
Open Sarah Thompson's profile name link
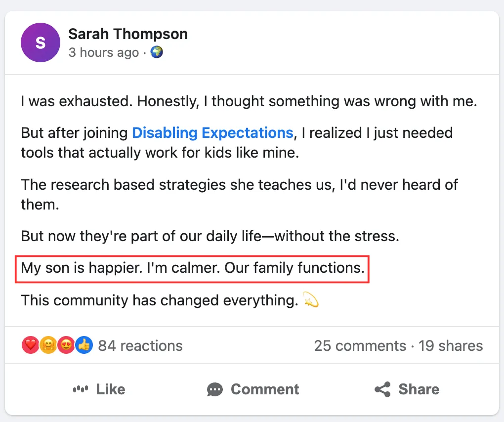[x=128, y=34]
